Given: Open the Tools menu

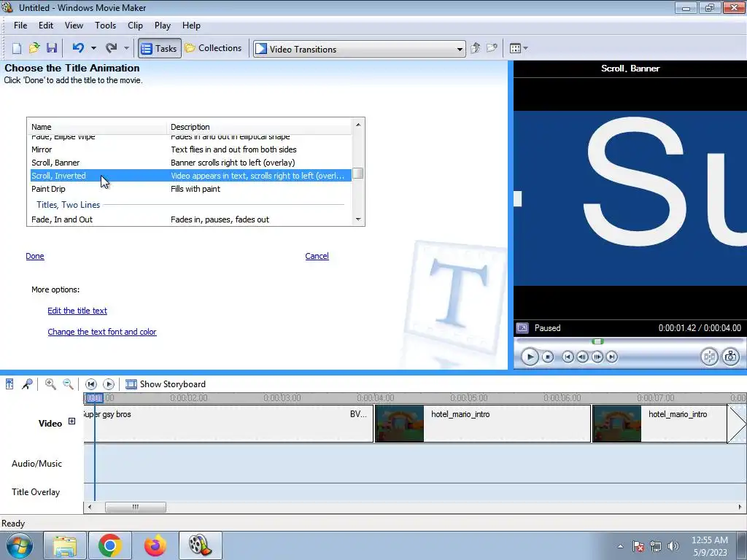Looking at the screenshot, I should pos(105,26).
